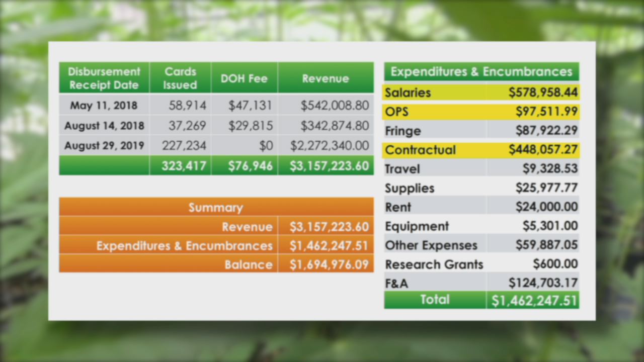
Task: Click the highlighted OPS label
Action: click(397, 112)
